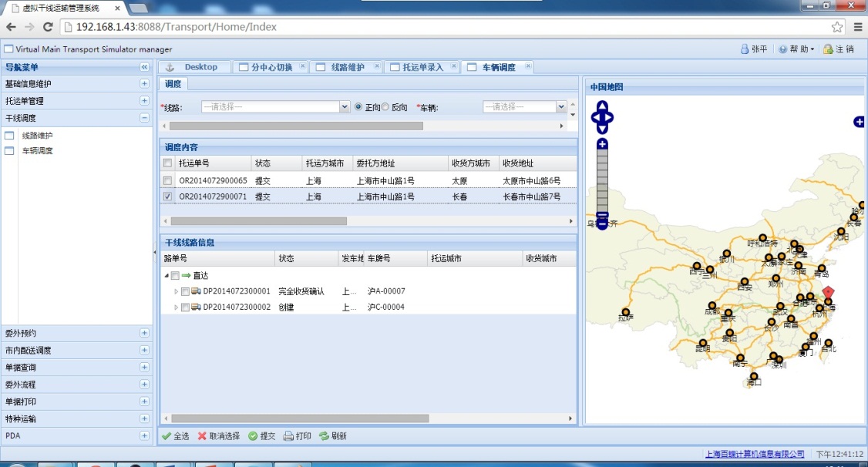Open the 线路维护 item in navigation

click(x=37, y=136)
